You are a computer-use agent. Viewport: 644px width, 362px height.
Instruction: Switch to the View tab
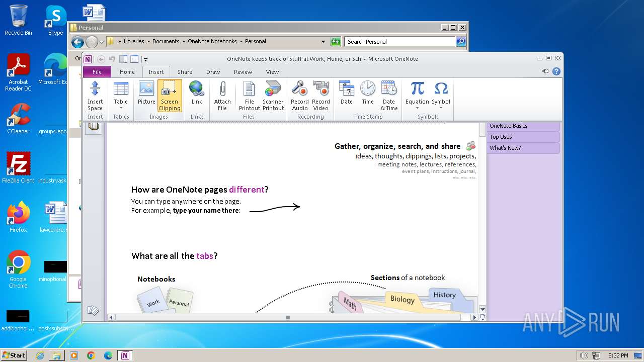pos(272,72)
